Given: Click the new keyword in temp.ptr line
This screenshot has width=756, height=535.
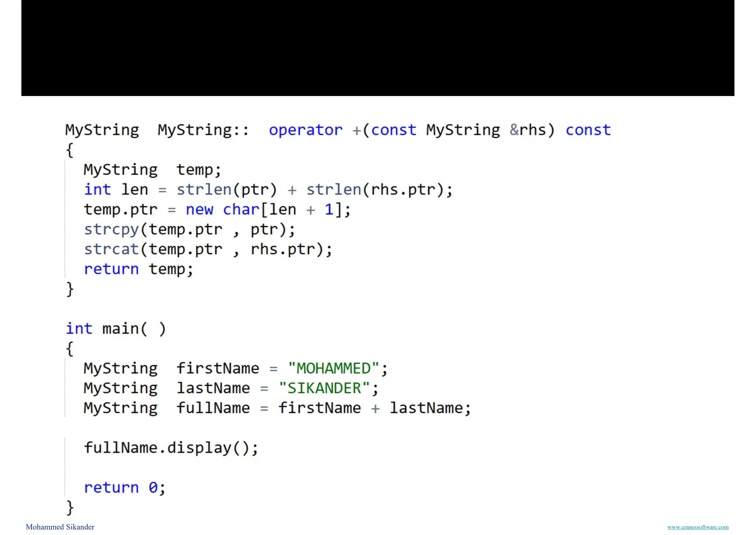Looking at the screenshot, I should coord(199,209).
